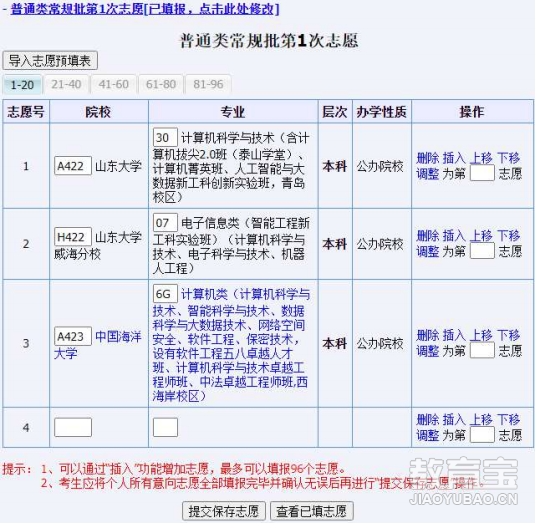Viewport: 539px width, 528px height.
Task: Click the 山东大学威海分校 school name
Action: click(98, 245)
